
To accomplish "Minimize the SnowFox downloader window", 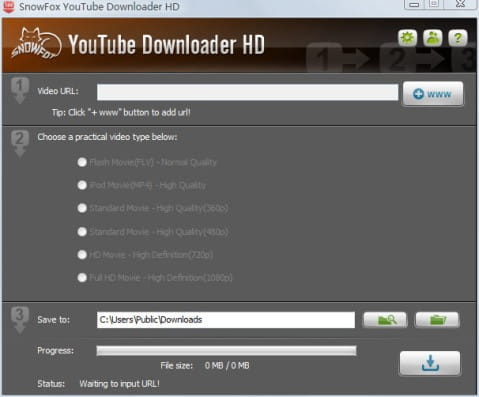I will [x=414, y=4].
